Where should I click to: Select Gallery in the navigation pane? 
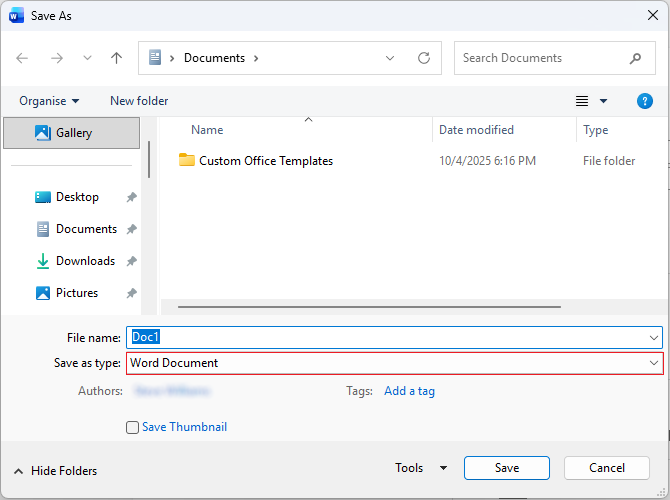(x=71, y=133)
